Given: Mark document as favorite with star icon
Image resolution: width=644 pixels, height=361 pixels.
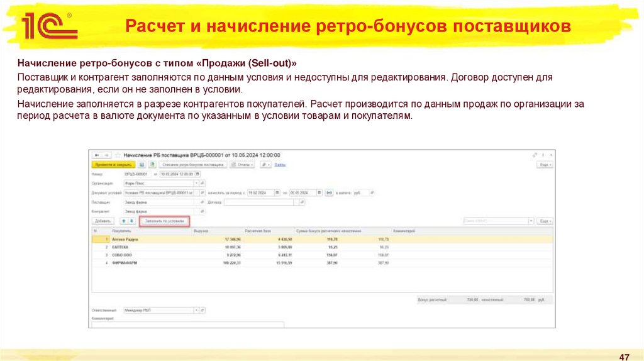Looking at the screenshot, I should click(x=118, y=155).
